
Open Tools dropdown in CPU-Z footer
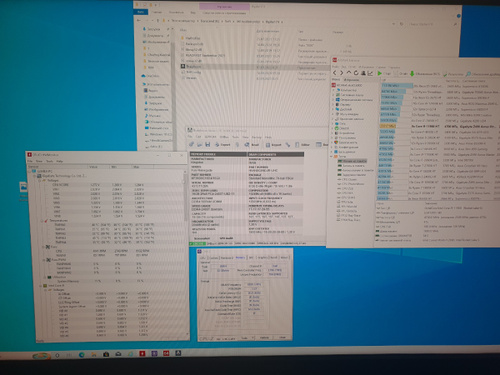click(x=247, y=338)
